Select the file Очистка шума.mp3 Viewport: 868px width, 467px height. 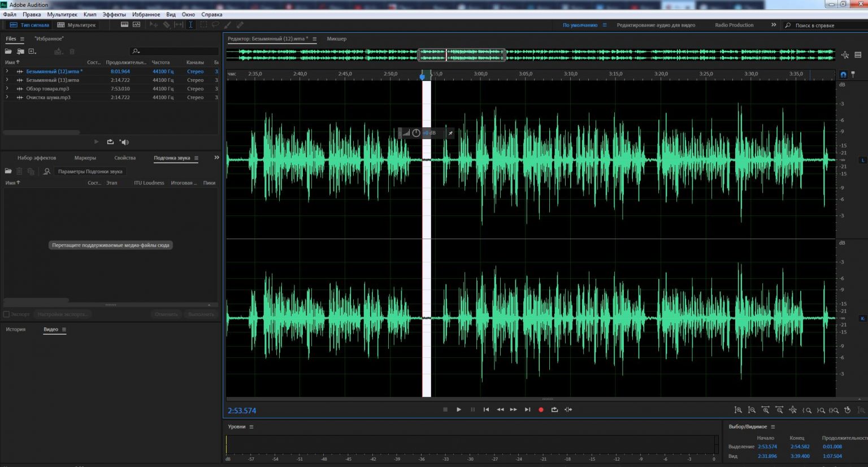tap(48, 97)
